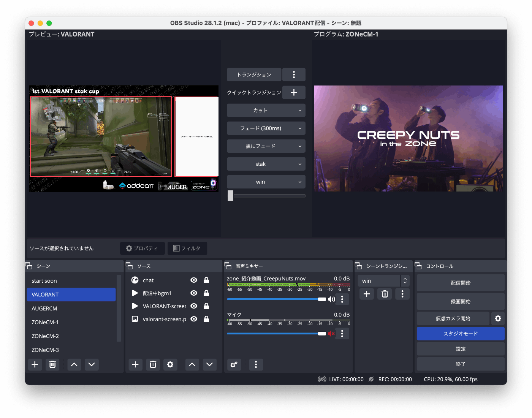Hide the VALORANT-screen media source

(x=194, y=306)
